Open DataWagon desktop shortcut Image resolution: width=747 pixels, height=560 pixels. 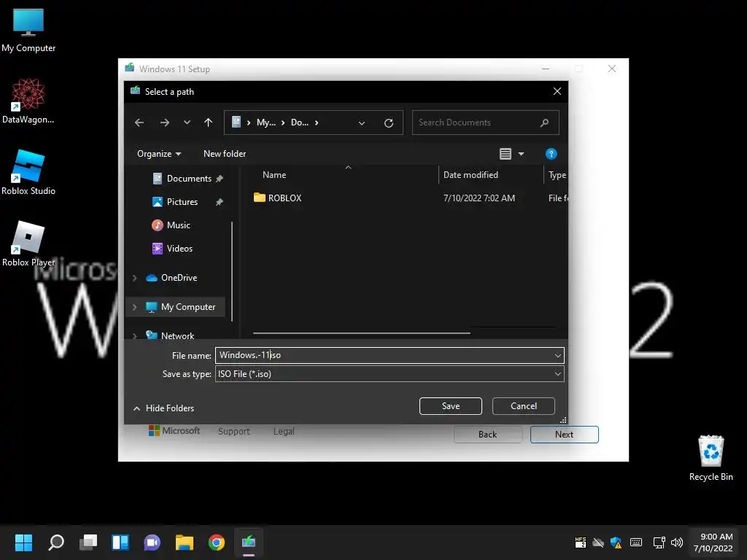(28, 101)
